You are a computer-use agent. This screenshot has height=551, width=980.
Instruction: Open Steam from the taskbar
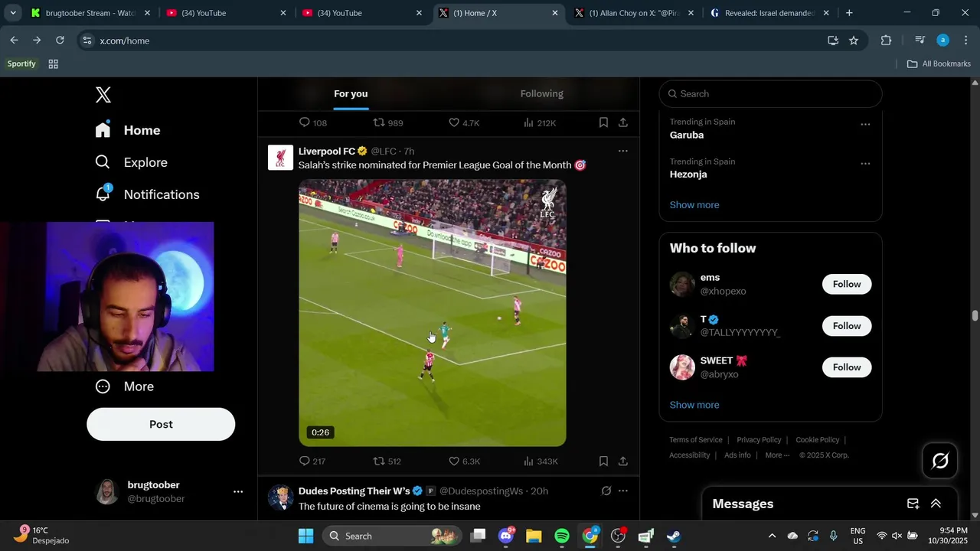pos(674,536)
